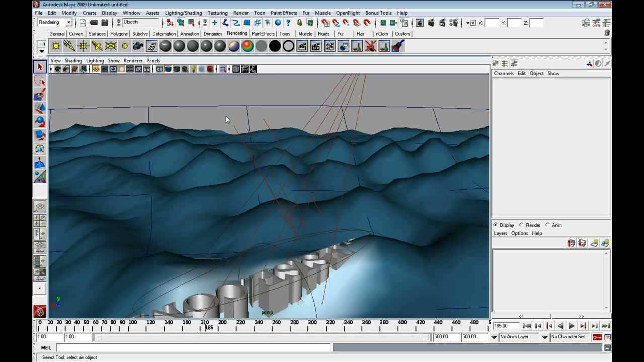Image resolution: width=644 pixels, height=362 pixels.
Task: Assign the black surface shader sphere
Action: tap(275, 46)
